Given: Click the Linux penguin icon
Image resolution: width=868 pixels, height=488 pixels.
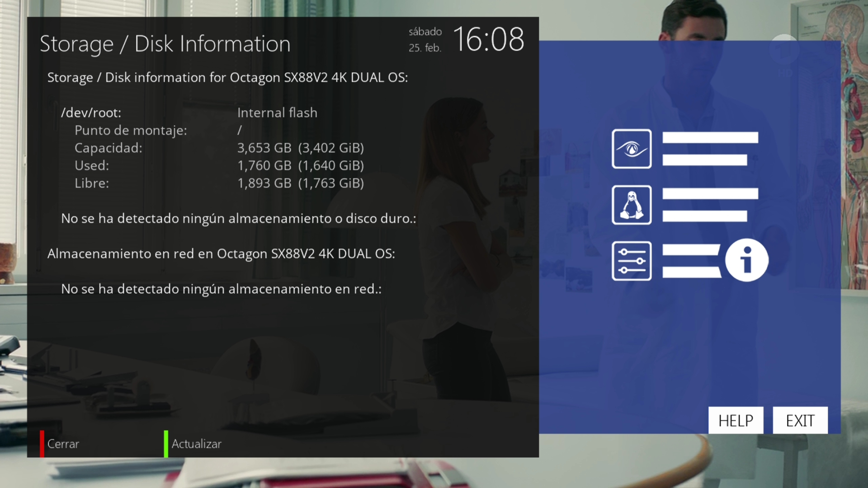Looking at the screenshot, I should click(632, 205).
